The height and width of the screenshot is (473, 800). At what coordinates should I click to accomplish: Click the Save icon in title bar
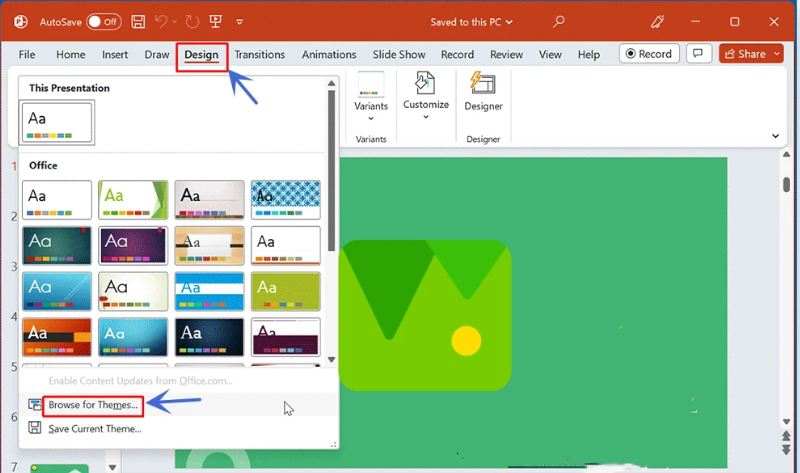[138, 21]
